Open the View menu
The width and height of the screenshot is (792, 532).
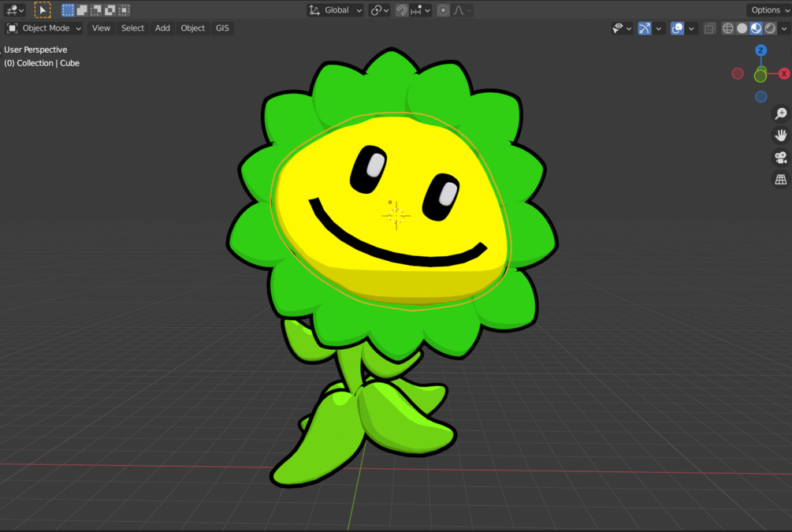pyautogui.click(x=101, y=28)
